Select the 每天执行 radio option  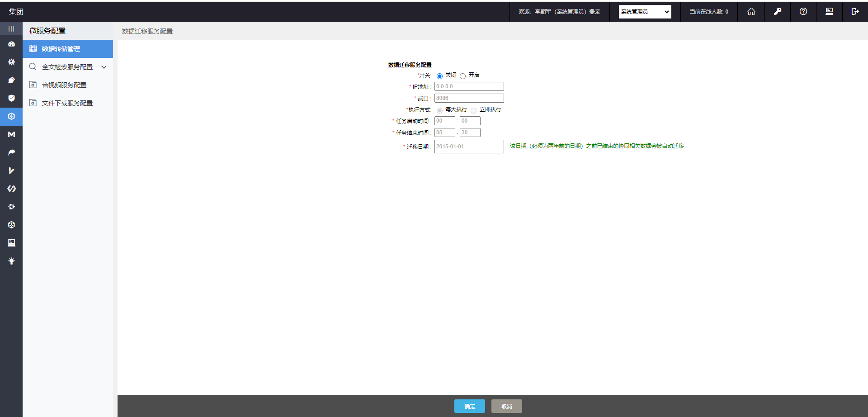[439, 110]
